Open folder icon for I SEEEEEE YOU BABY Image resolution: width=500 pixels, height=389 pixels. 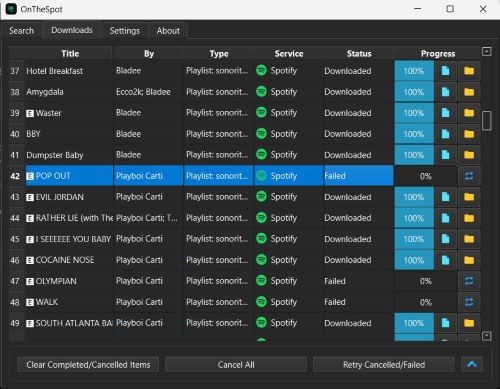(x=469, y=239)
